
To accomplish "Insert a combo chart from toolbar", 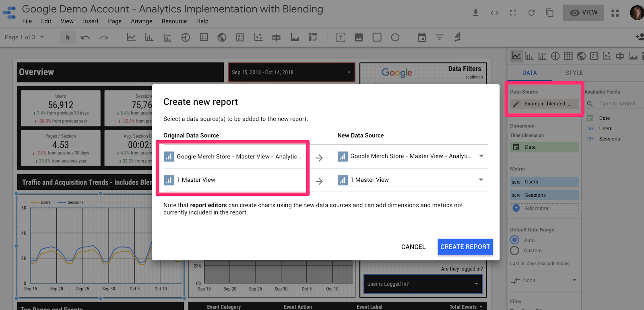I will (x=167, y=37).
